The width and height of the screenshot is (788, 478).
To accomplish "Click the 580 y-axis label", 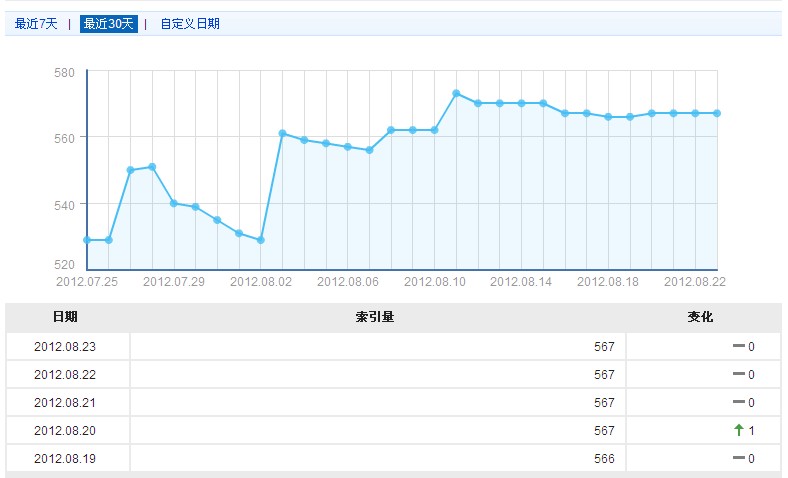I will [65, 73].
